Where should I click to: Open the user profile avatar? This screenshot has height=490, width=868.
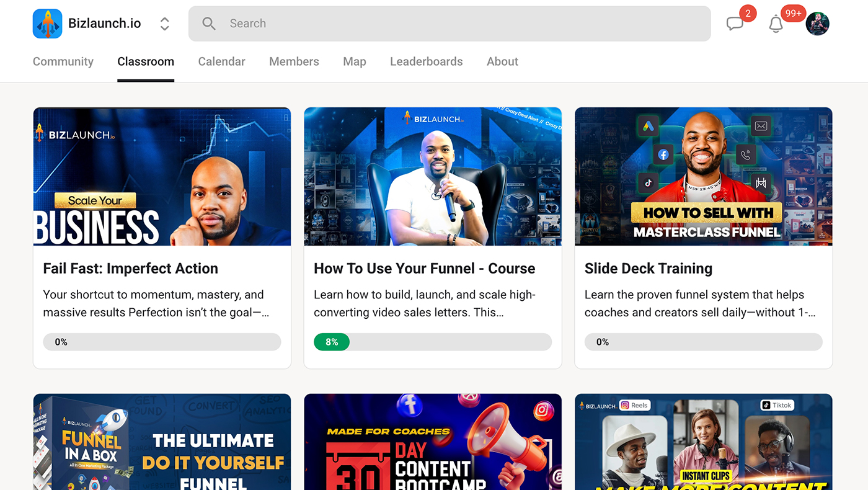pyautogui.click(x=817, y=24)
